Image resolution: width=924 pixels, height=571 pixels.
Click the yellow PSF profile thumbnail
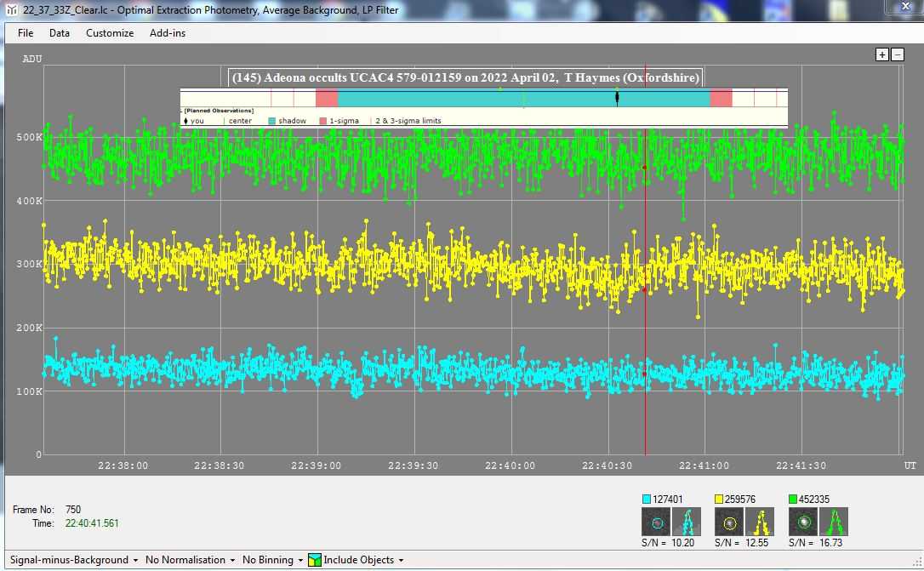click(761, 522)
